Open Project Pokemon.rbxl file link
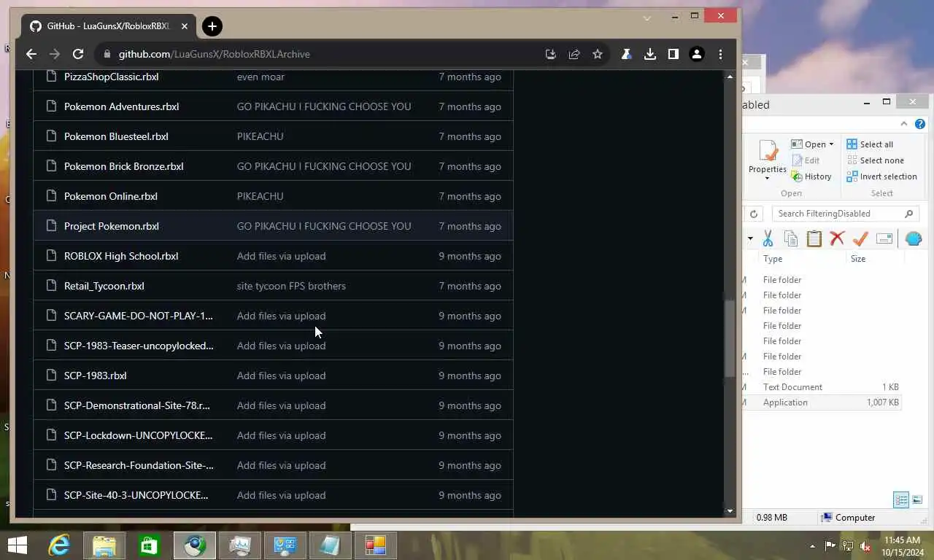The width and height of the screenshot is (934, 560). 112,226
